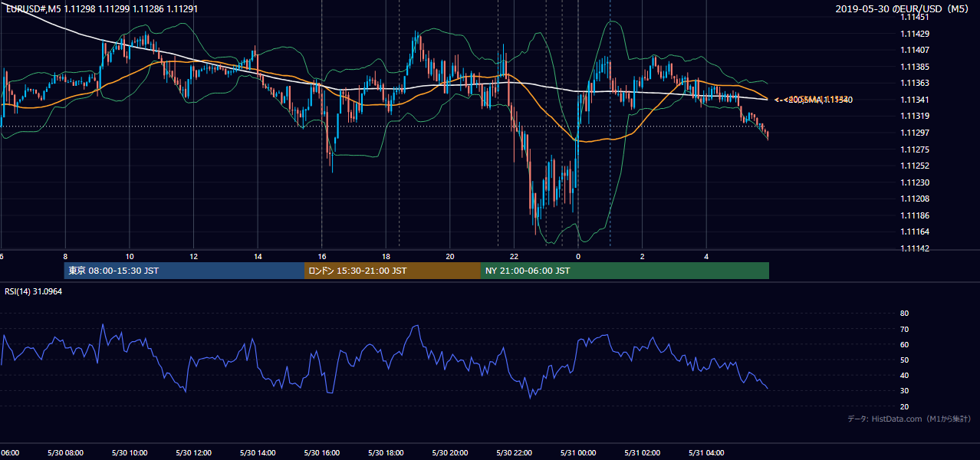The width and height of the screenshot is (980, 460).
Task: Click the 5/31 04:00 date label
Action: 707,453
